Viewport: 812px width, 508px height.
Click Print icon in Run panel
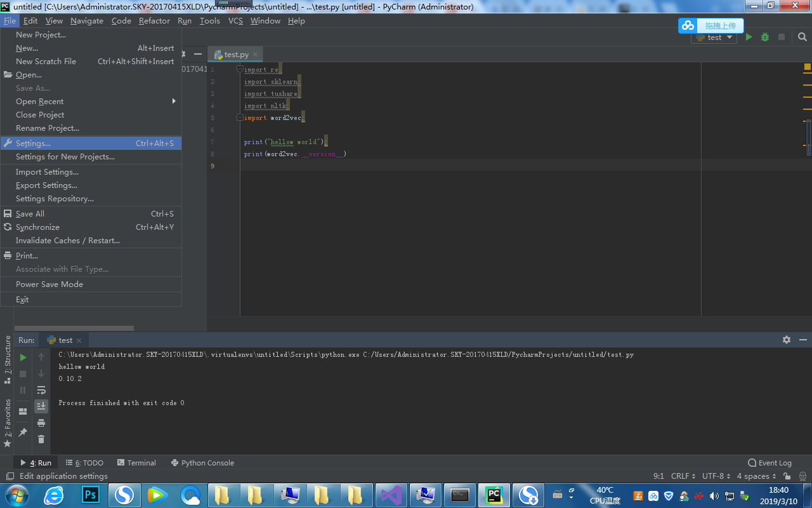tap(41, 423)
